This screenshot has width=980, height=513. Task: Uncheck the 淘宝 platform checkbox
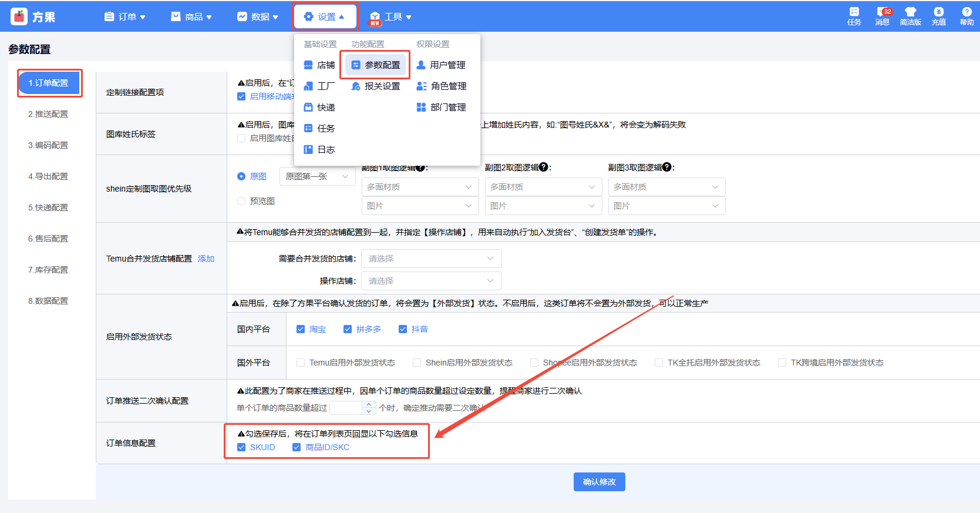(301, 329)
